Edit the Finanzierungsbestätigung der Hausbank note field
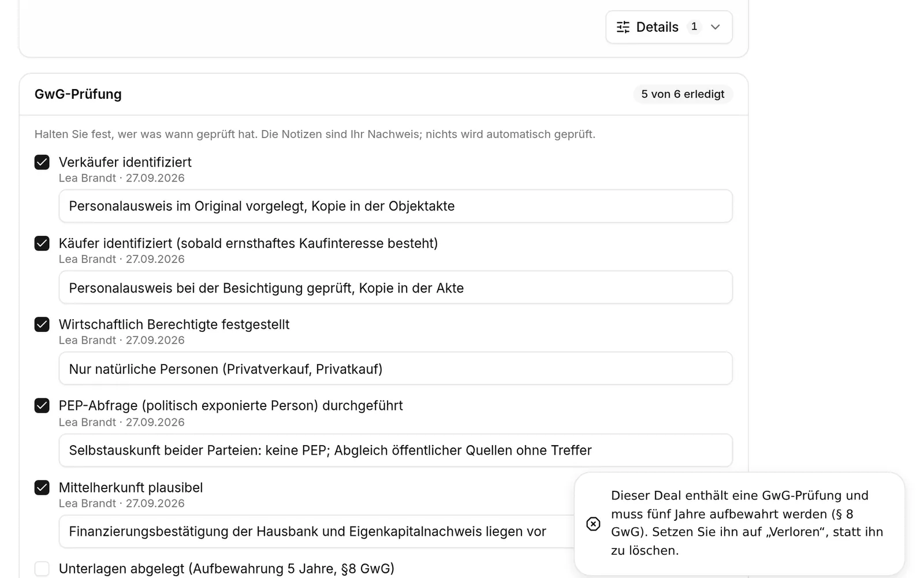The width and height of the screenshot is (924, 578). (x=316, y=532)
